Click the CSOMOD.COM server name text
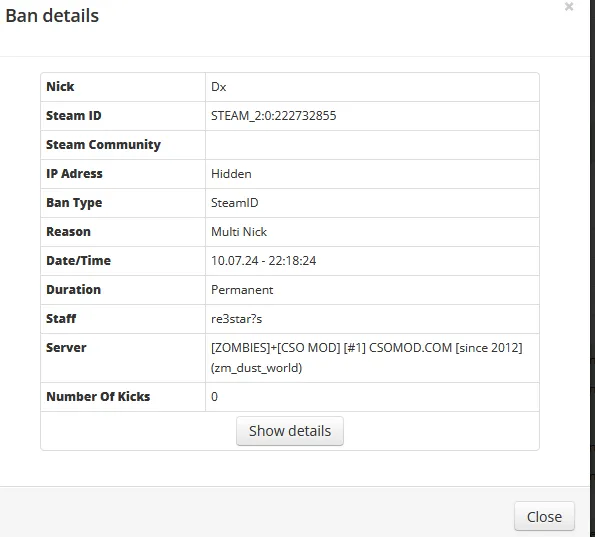The height and width of the screenshot is (537, 595). tap(410, 348)
